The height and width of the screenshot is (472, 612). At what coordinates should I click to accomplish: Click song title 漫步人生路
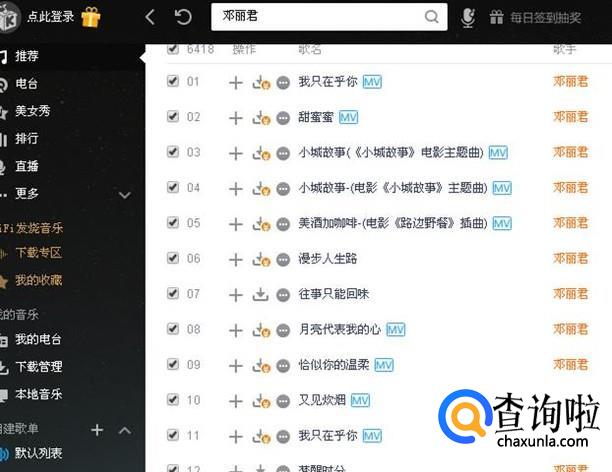click(x=327, y=258)
